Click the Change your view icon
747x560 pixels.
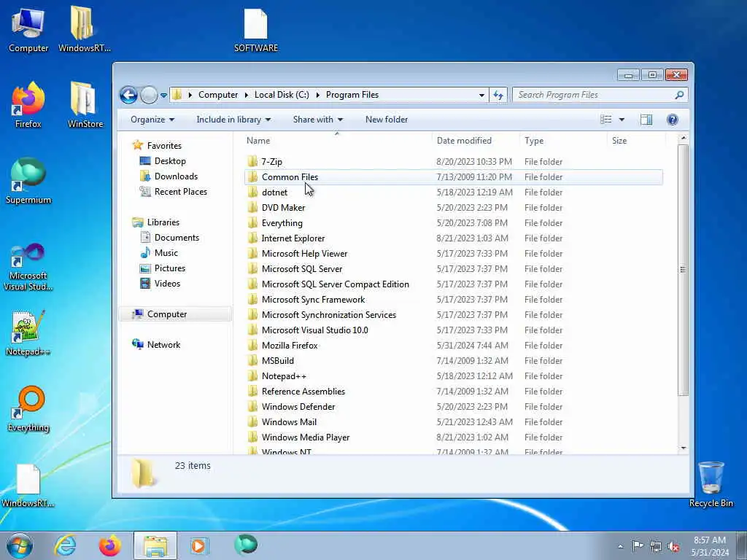click(x=606, y=120)
